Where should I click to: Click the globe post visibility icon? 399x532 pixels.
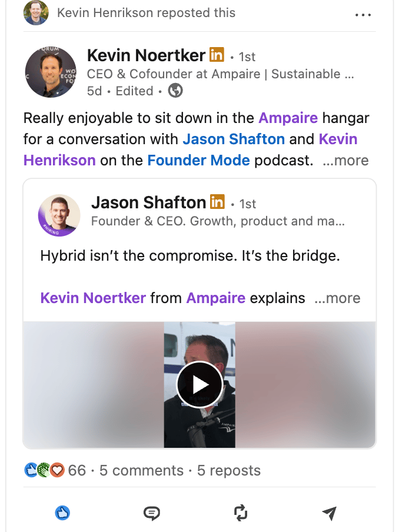coord(175,91)
